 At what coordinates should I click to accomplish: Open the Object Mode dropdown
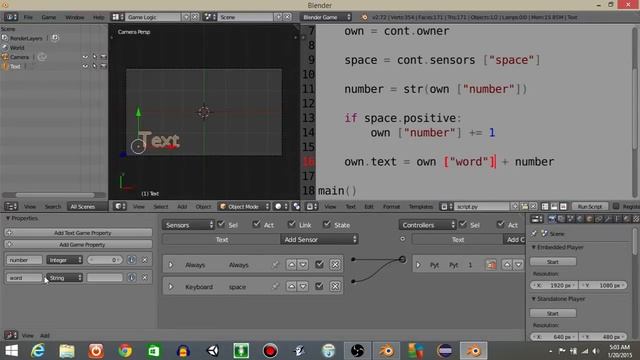pyautogui.click(x=244, y=207)
